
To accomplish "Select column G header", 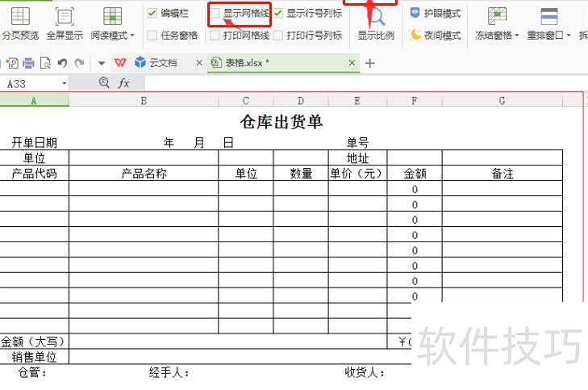I will click(503, 101).
